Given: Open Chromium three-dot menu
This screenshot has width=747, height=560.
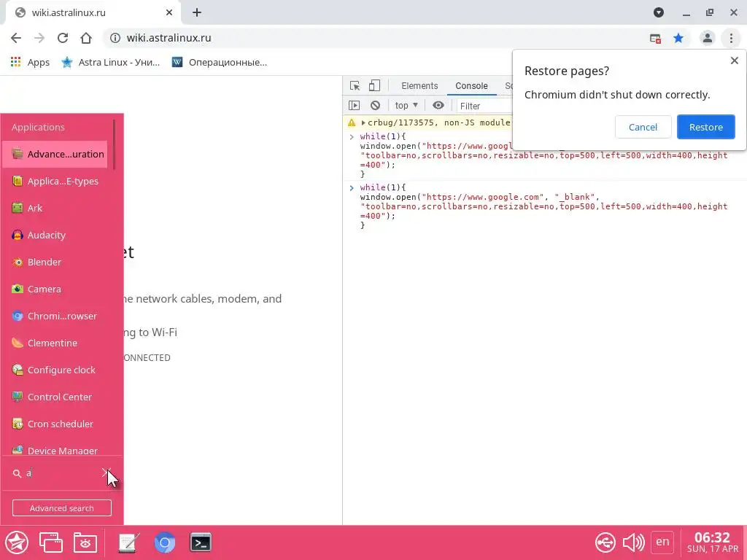Looking at the screenshot, I should point(731,38).
